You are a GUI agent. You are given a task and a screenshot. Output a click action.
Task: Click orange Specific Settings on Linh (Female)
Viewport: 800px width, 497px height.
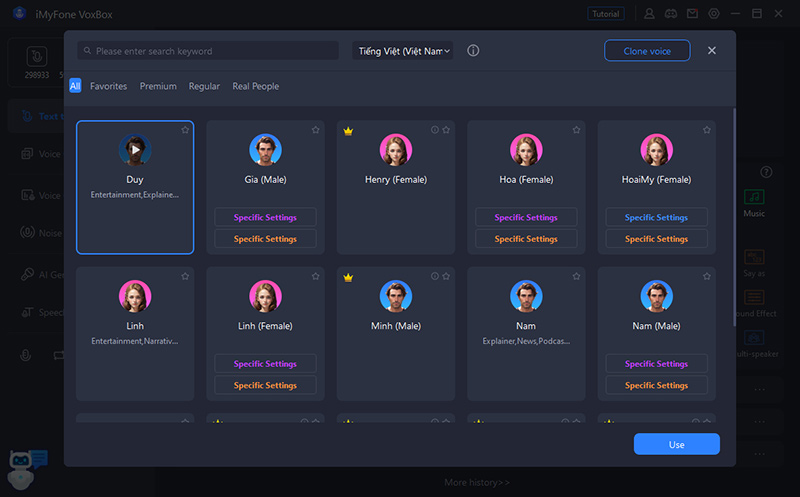[x=265, y=385]
